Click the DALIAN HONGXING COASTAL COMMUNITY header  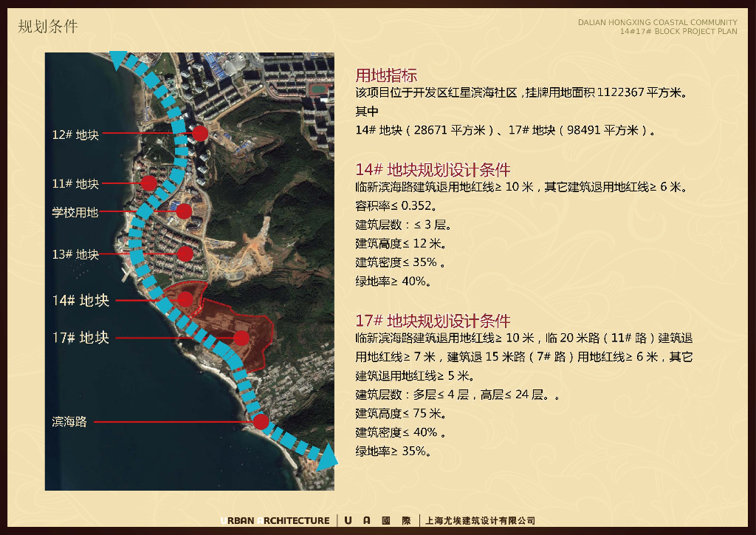658,22
